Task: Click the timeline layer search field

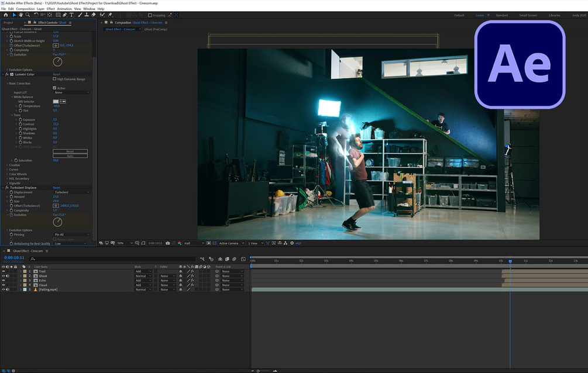Action: 112,259
